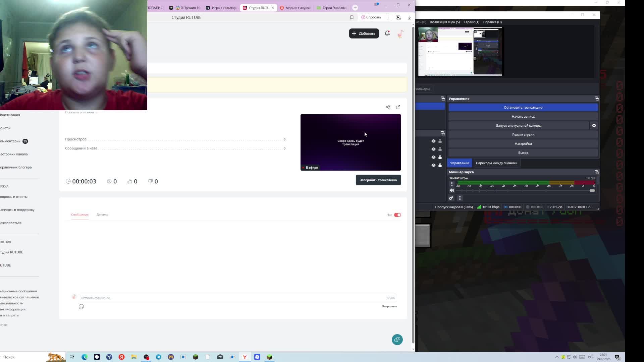Unlock the last source in the list
Viewport: 644px width, 362px height.
click(440, 165)
